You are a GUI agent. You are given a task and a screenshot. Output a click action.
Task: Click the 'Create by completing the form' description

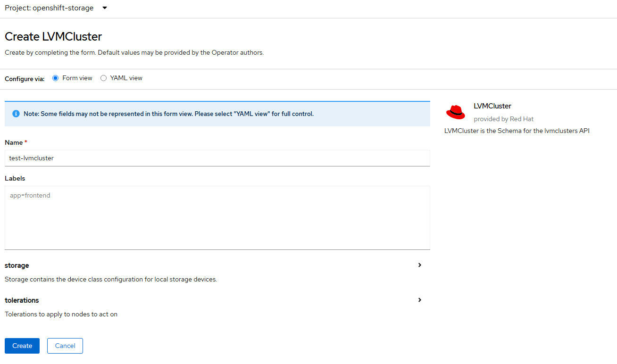tap(134, 52)
